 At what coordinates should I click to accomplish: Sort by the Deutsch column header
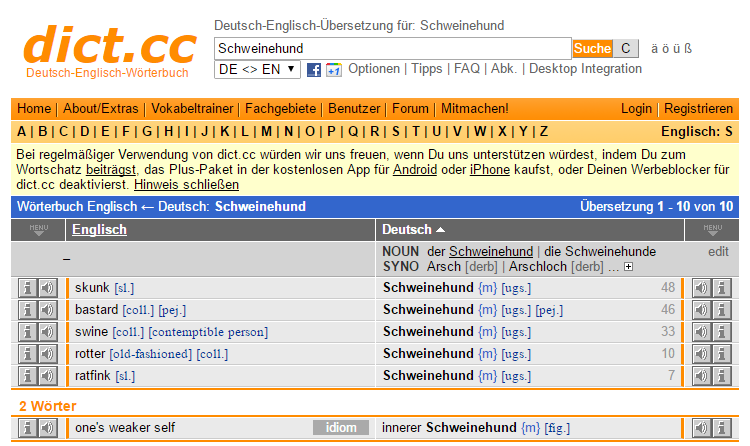413,230
